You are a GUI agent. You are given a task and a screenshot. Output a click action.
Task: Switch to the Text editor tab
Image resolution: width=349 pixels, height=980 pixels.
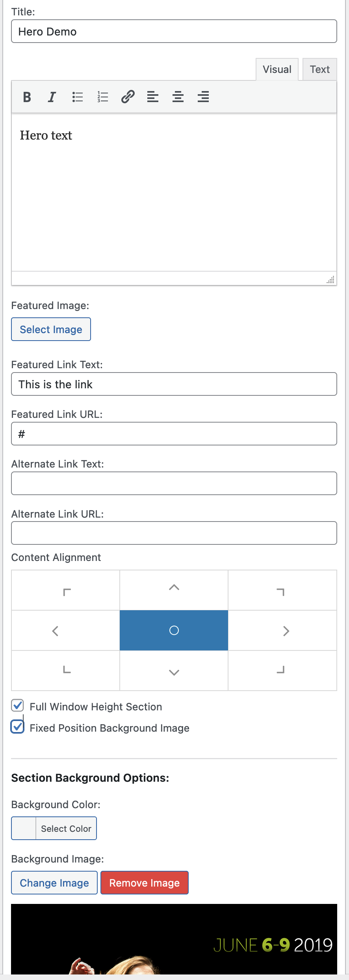[320, 69]
